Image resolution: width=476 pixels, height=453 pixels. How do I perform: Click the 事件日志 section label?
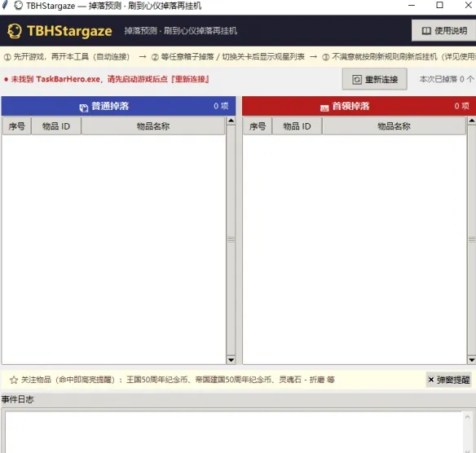(18, 399)
